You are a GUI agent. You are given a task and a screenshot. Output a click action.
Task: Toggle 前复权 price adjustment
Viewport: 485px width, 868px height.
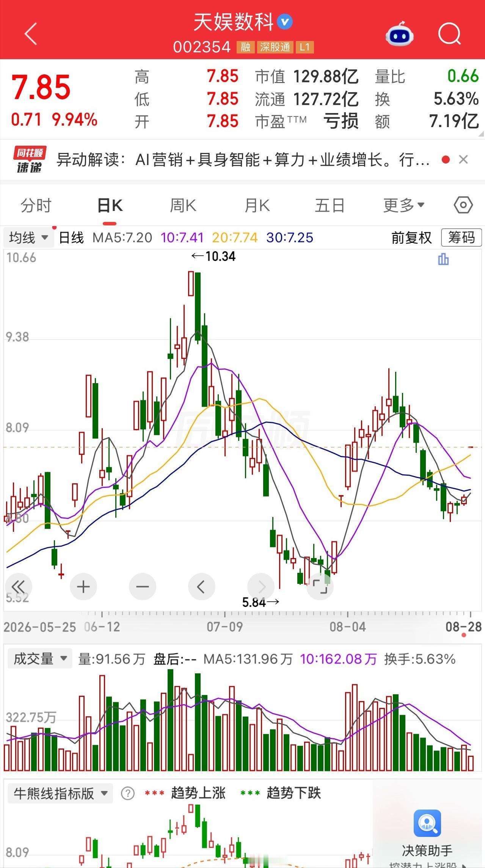pyautogui.click(x=412, y=238)
